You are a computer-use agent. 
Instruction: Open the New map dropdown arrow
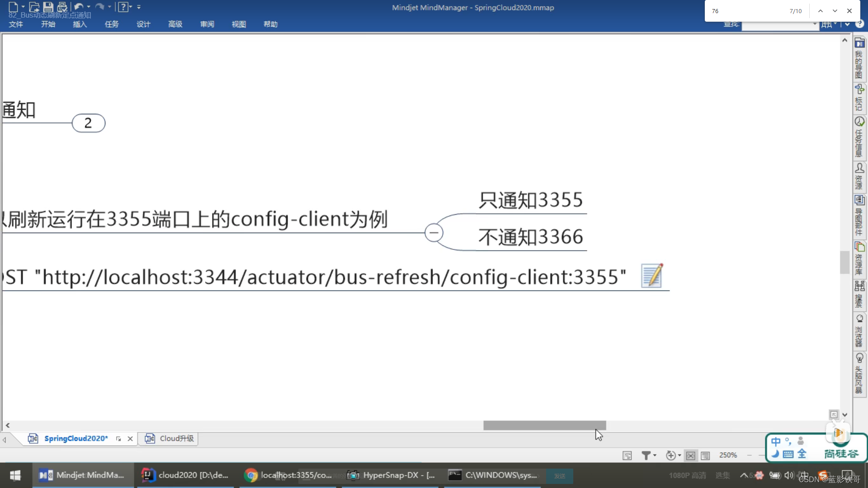pyautogui.click(x=23, y=7)
